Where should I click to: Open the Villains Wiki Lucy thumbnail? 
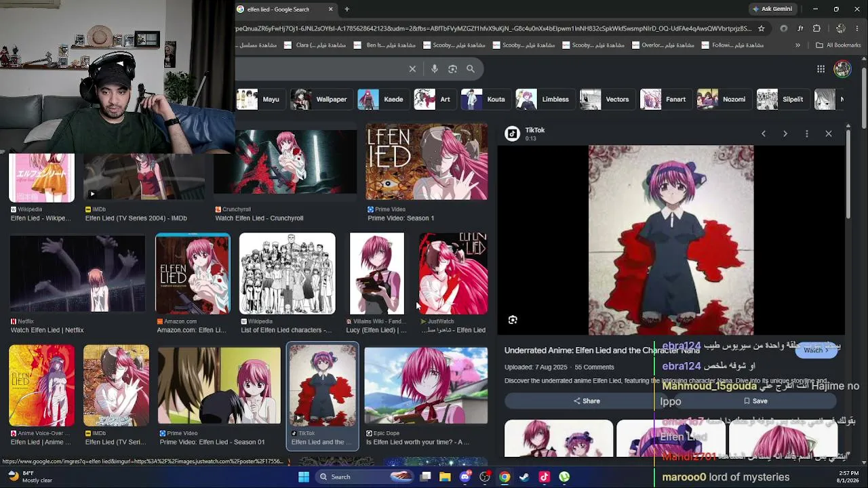coord(377,274)
